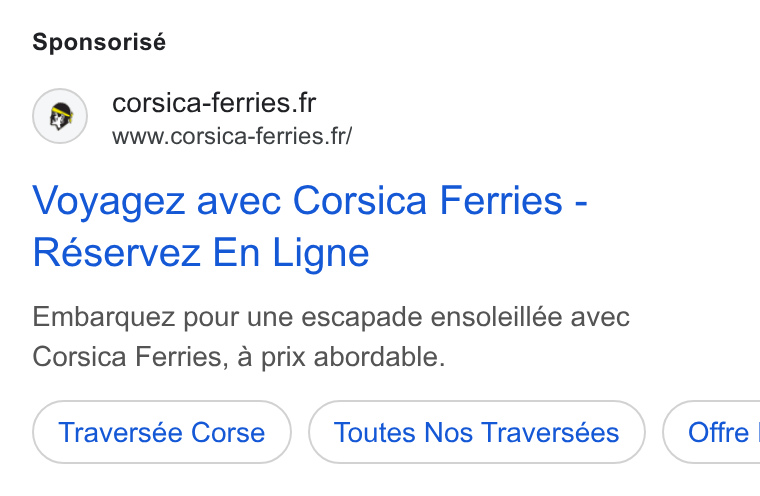Click the "Embarquez pour une escapade" description line
Viewport: 760px width, 496px height.
(331, 317)
